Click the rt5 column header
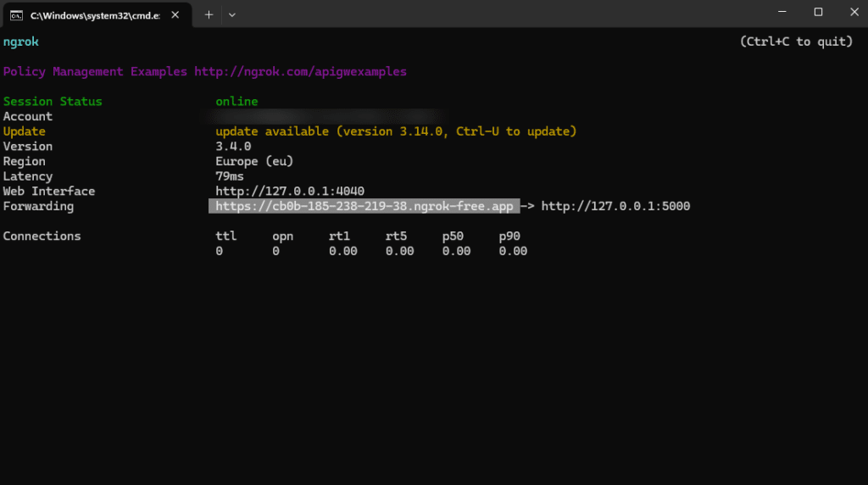868x485 pixels. coord(396,236)
